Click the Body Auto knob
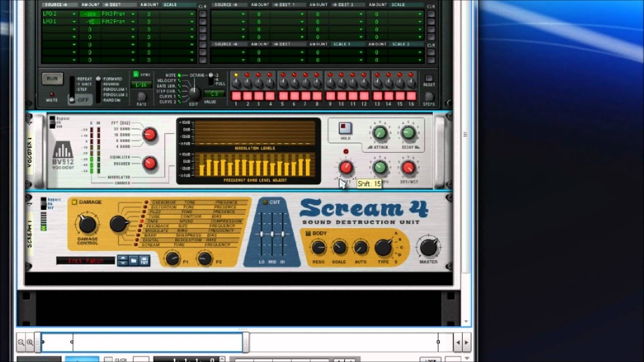Screen dimensions: 644x362 (x=361, y=247)
